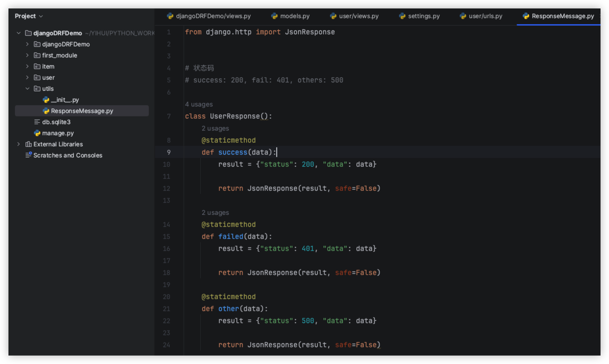Viewport: 609px width, 364px height.
Task: Click line number 12 in the gutter
Action: click(166, 188)
